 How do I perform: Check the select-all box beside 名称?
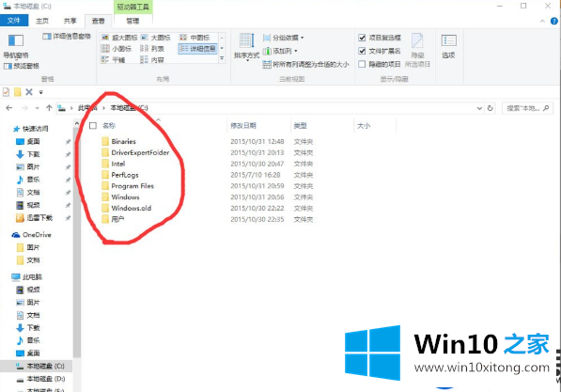(x=93, y=125)
